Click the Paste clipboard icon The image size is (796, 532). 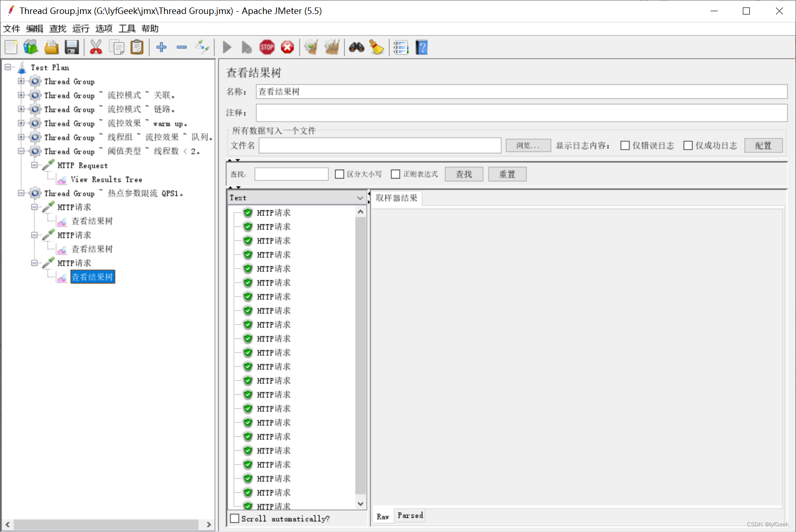pos(137,47)
